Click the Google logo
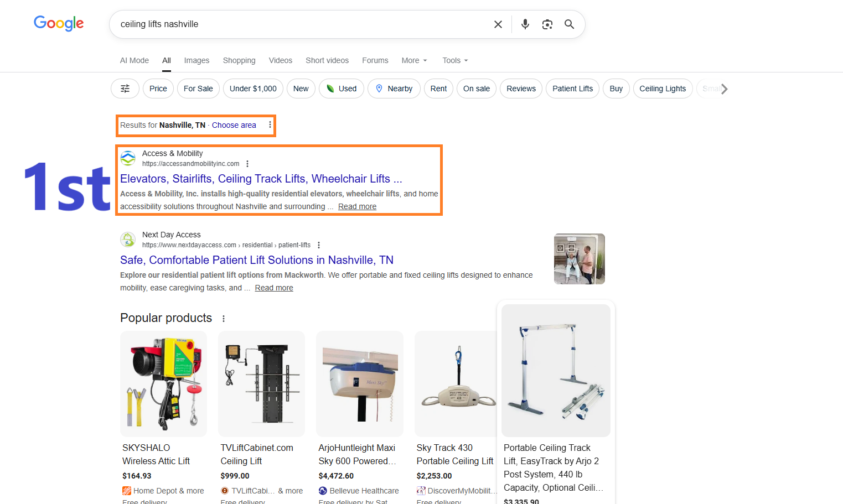The height and width of the screenshot is (504, 843). click(59, 23)
